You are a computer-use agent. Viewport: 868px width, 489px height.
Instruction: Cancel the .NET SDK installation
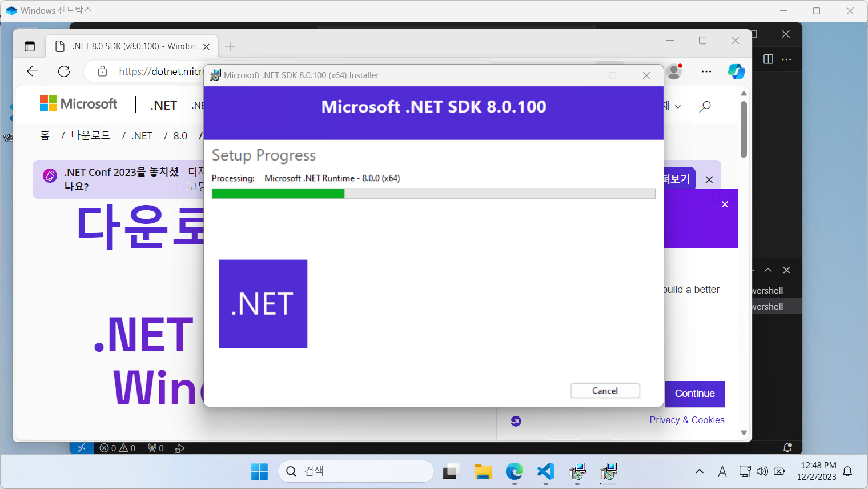(x=605, y=391)
